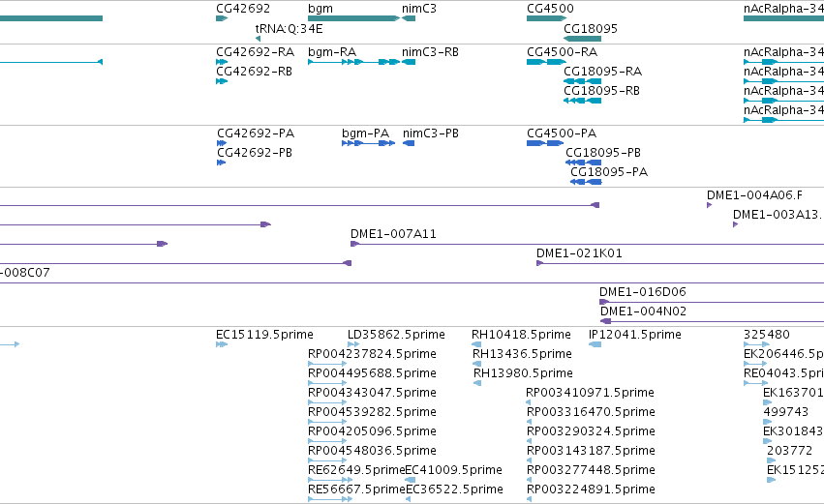
Task: Click the DME1-016D06 clone
Action: click(x=712, y=303)
